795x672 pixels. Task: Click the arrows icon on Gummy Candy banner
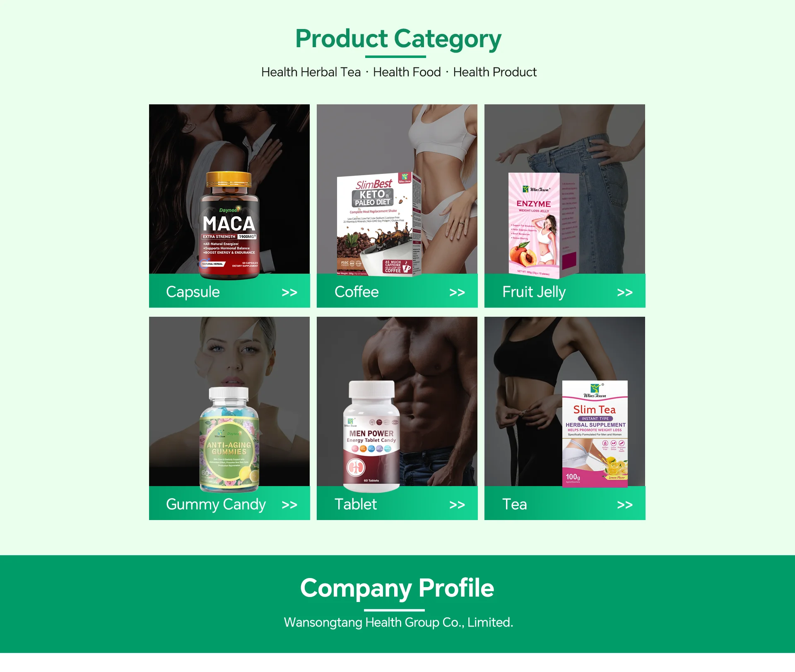click(289, 505)
